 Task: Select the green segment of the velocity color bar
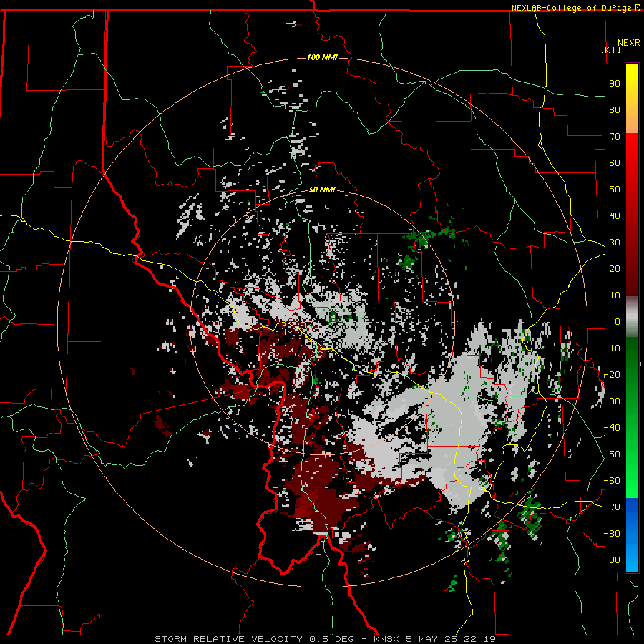[632, 417]
